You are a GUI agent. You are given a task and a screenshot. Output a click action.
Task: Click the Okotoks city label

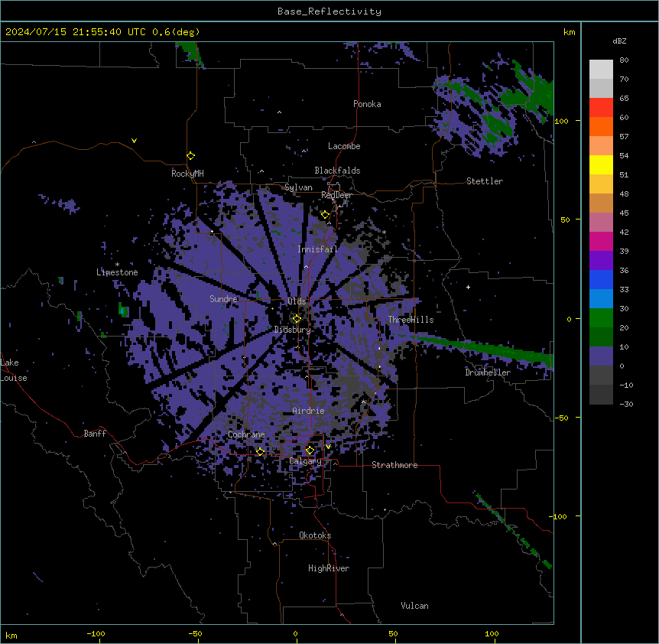click(315, 535)
